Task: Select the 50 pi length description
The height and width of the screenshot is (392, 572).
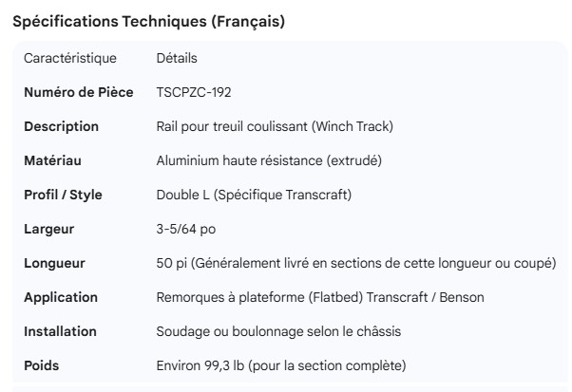Action: click(355, 264)
